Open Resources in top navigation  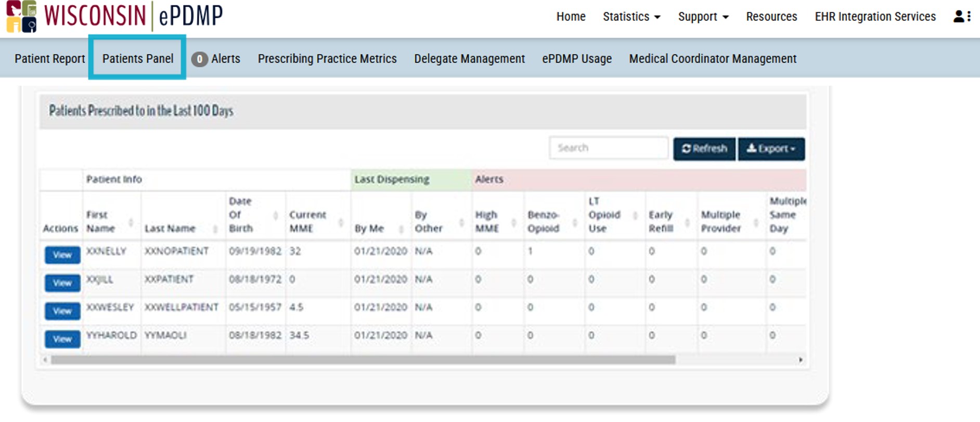(771, 17)
